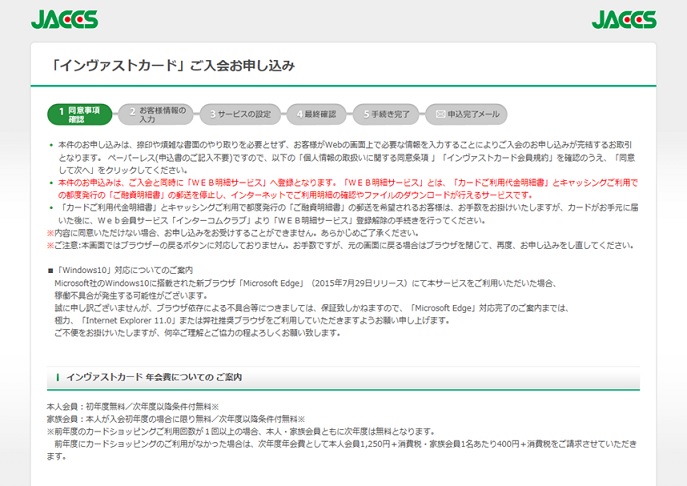
Task: Click the envelope icon in 申込完了メール step
Action: (440, 114)
